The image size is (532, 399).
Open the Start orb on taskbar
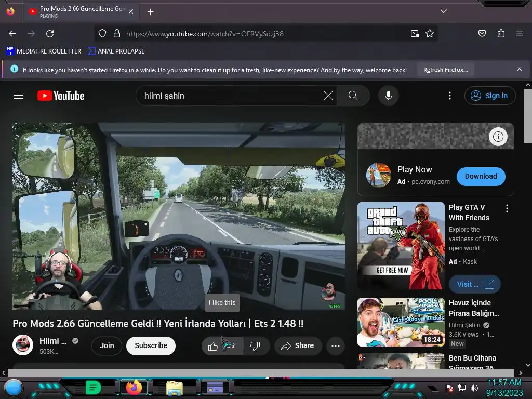tap(13, 388)
